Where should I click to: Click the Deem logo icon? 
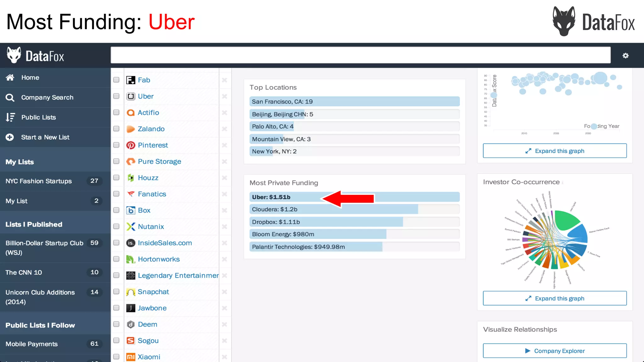[x=130, y=324]
